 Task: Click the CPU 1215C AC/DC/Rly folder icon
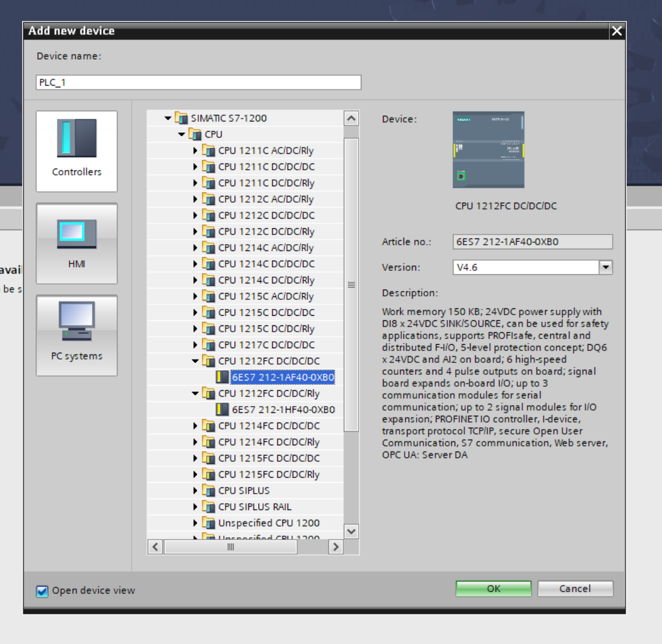point(209,296)
